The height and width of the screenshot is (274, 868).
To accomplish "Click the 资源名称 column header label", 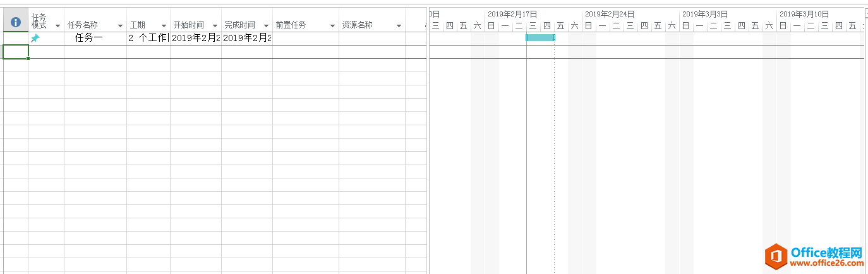I will [x=357, y=25].
